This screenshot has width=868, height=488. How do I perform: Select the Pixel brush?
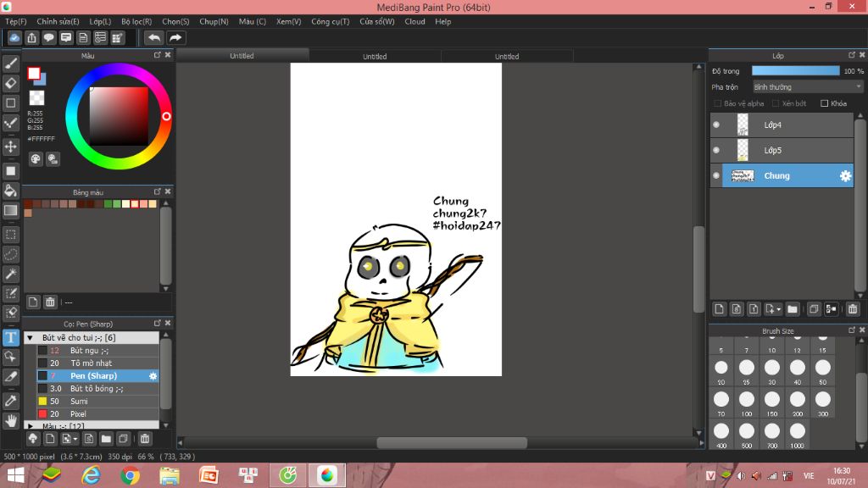tap(97, 413)
